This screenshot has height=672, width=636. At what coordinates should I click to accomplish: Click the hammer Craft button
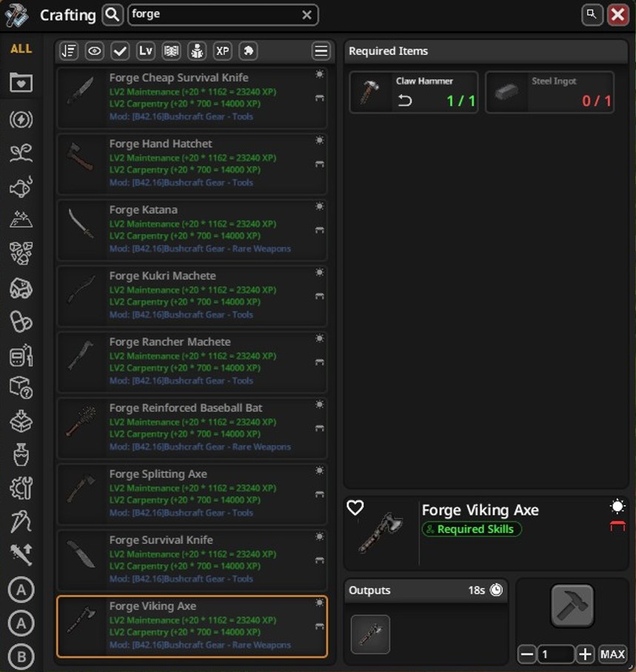pyautogui.click(x=572, y=605)
